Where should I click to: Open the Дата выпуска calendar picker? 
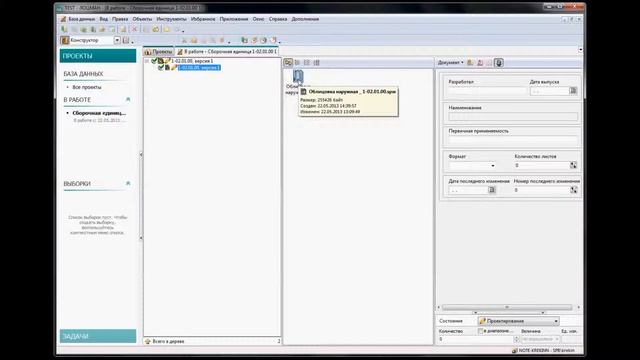(x=573, y=91)
